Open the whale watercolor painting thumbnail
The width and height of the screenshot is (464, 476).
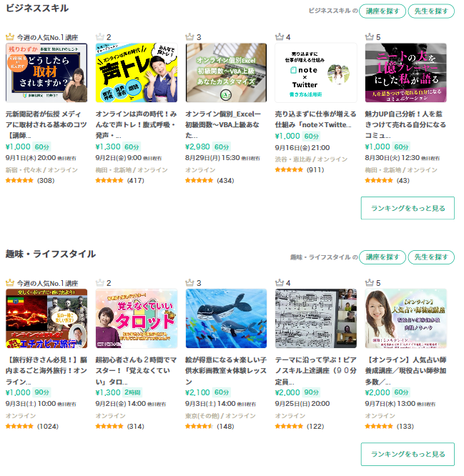click(226, 319)
